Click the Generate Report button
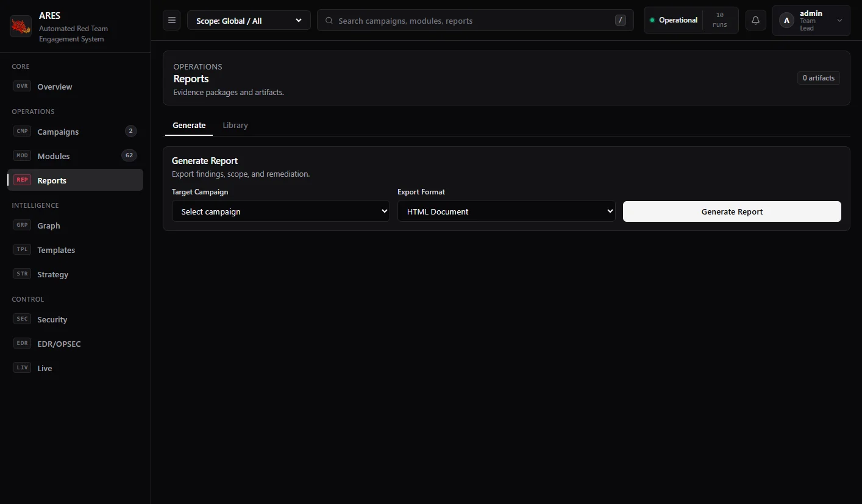 pyautogui.click(x=732, y=211)
